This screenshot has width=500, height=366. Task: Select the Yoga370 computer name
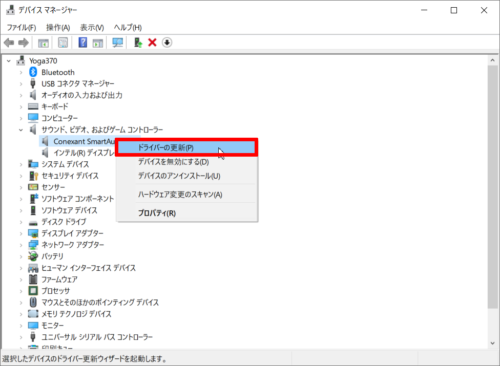pyautogui.click(x=43, y=61)
